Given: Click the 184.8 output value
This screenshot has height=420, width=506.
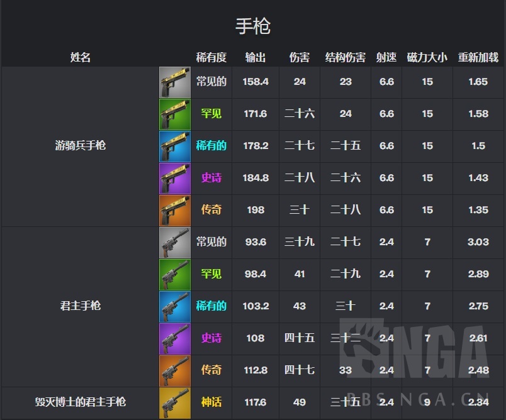Looking at the screenshot, I should coord(256,178).
